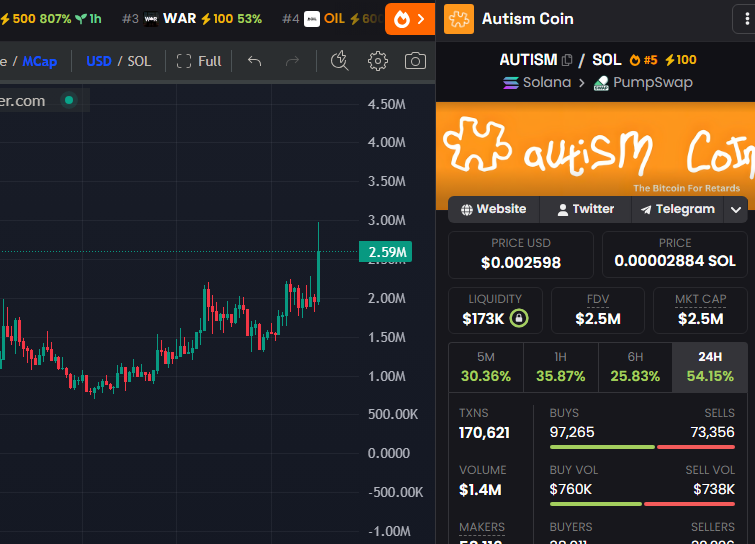Click the Solana chain logo
Image resolution: width=755 pixels, height=544 pixels.
511,83
